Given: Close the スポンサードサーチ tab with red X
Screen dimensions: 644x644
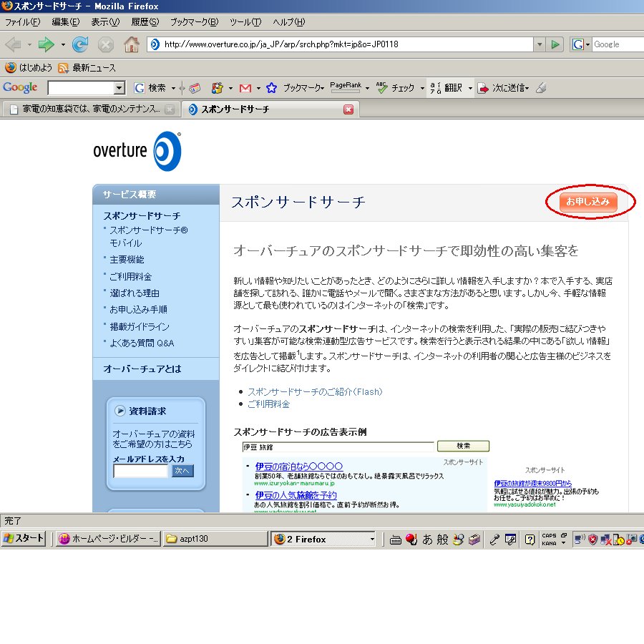Looking at the screenshot, I should pos(348,109).
